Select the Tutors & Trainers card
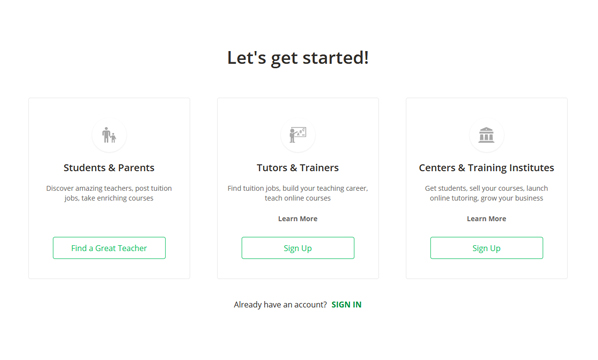Viewport: 598px width, 360px height. pyautogui.click(x=298, y=188)
